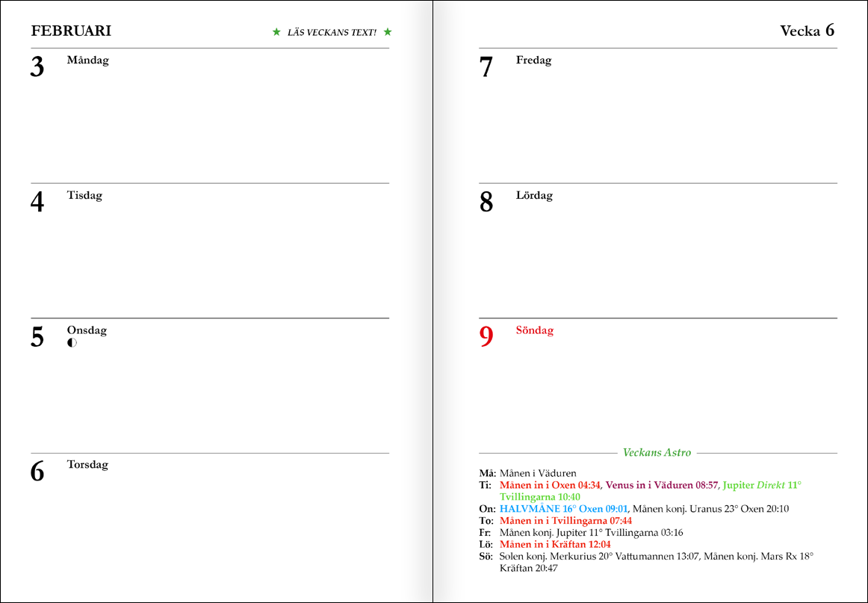Select the FEBRUARI month heading
The height and width of the screenshot is (603, 868).
tap(71, 31)
